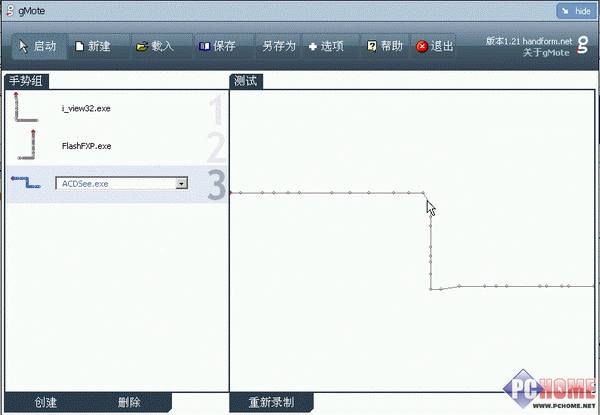Open the 选项 (Options) toolbar button
The image size is (600, 415).
(331, 47)
